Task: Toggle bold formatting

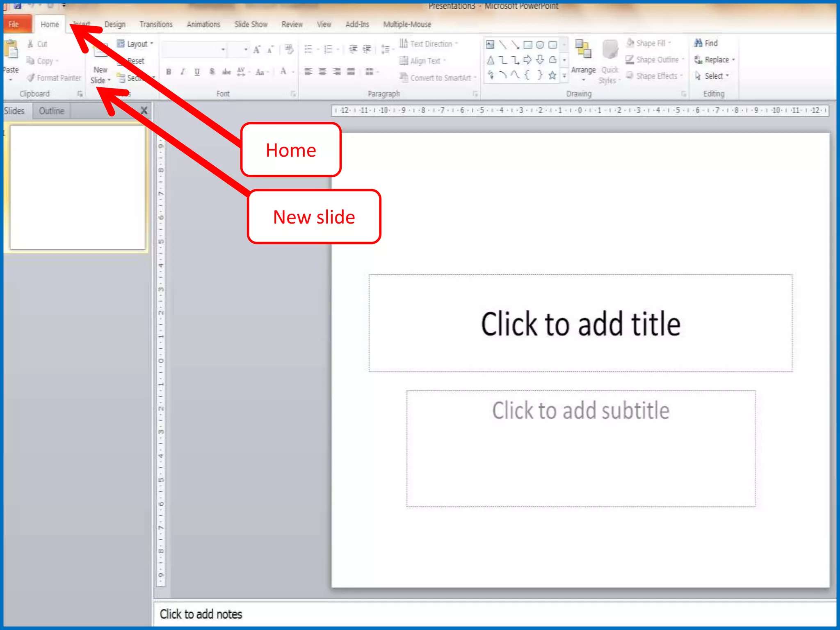Action: 169,72
